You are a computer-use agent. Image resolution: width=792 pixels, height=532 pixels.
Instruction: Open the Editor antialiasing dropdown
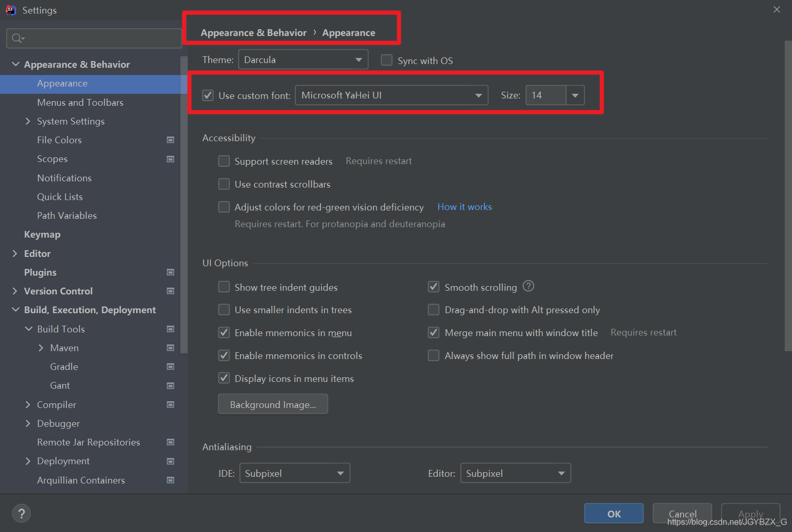tap(516, 473)
